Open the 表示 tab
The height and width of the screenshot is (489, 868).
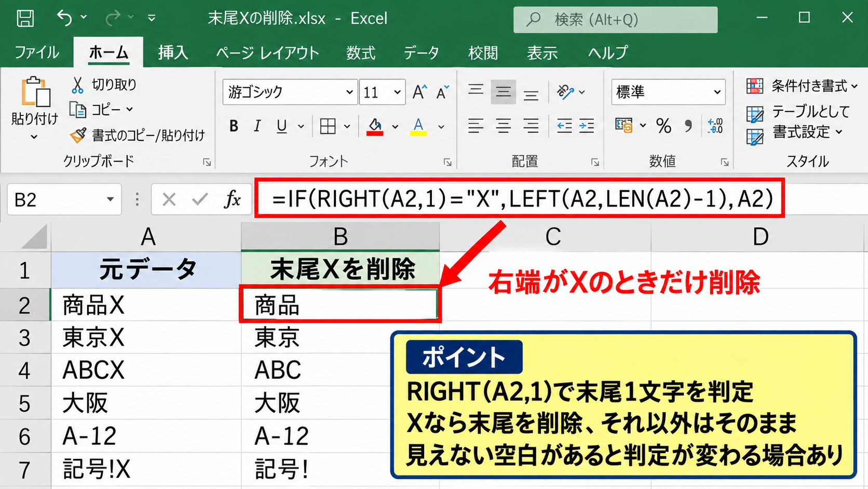pos(542,52)
